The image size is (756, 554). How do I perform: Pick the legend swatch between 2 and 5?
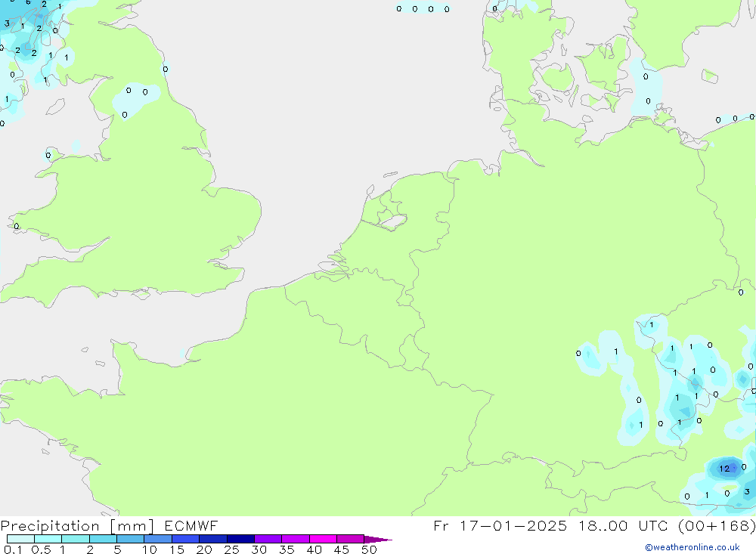coord(103,539)
